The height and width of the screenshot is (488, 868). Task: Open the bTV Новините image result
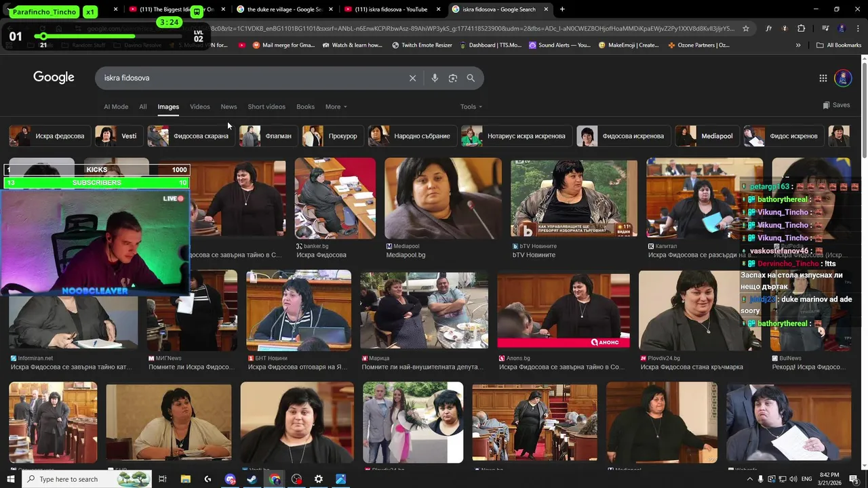point(574,199)
